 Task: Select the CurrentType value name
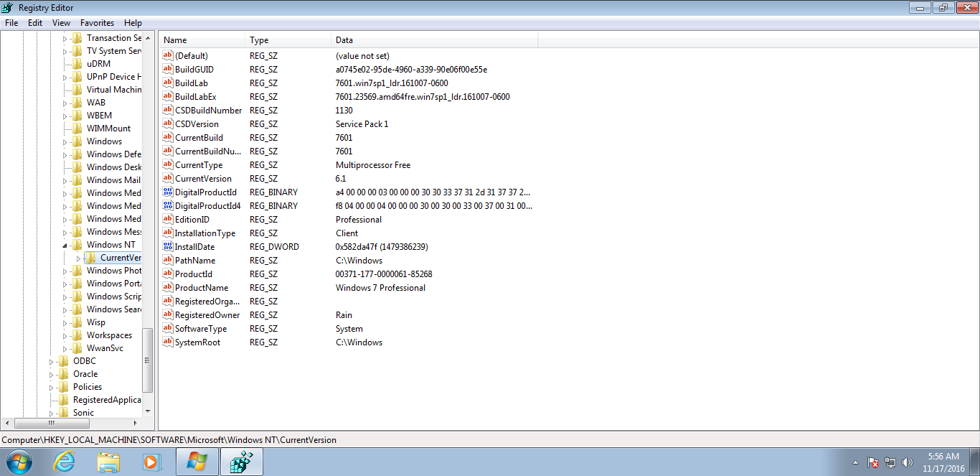point(199,165)
